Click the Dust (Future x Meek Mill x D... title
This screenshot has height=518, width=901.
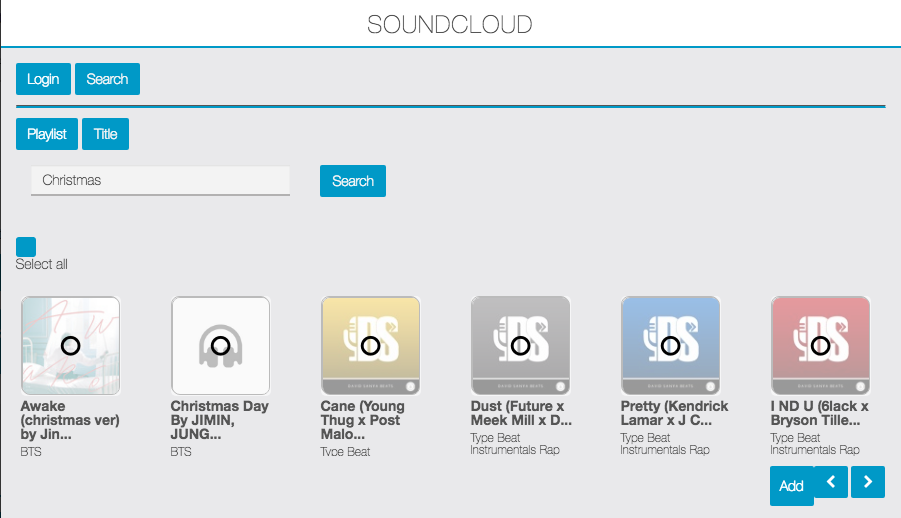521,413
